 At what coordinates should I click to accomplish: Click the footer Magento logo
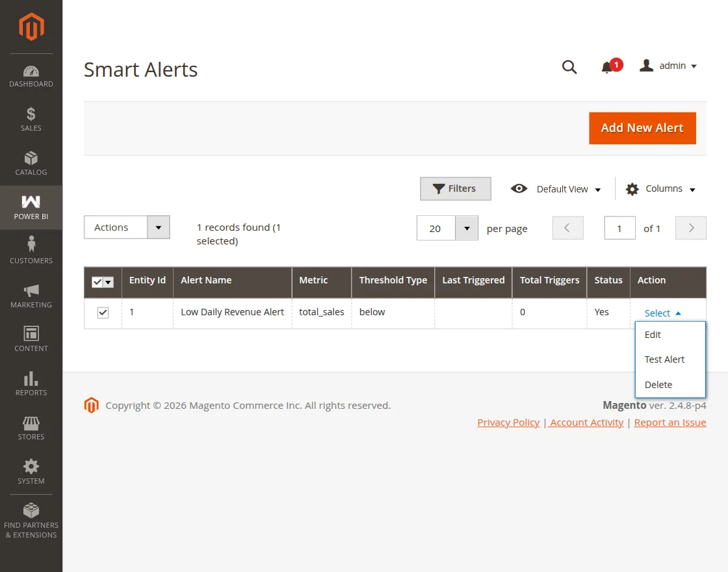click(x=92, y=405)
